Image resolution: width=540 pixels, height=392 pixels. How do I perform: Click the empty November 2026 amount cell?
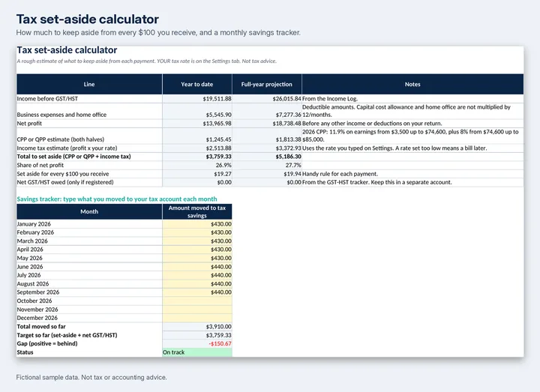pyautogui.click(x=197, y=310)
